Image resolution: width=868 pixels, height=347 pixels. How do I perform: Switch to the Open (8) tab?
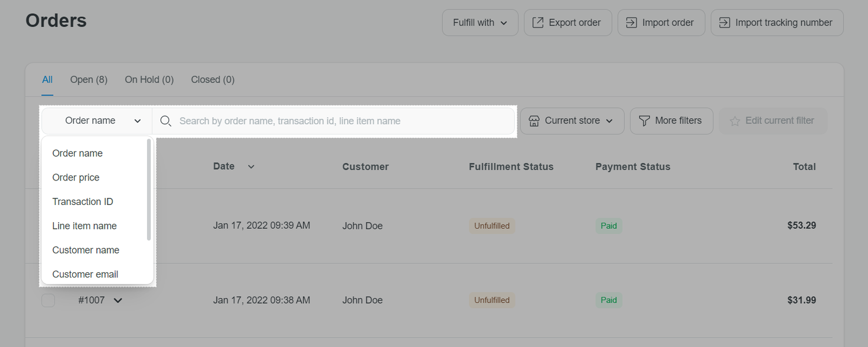pos(89,80)
